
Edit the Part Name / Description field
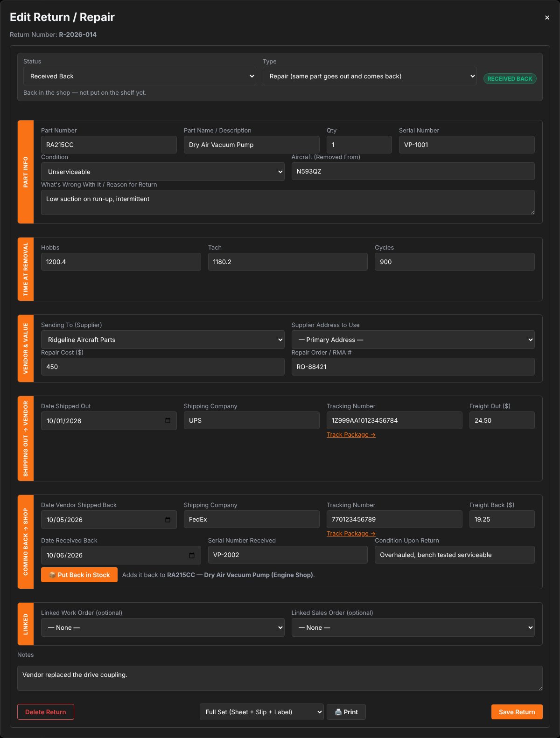[252, 145]
